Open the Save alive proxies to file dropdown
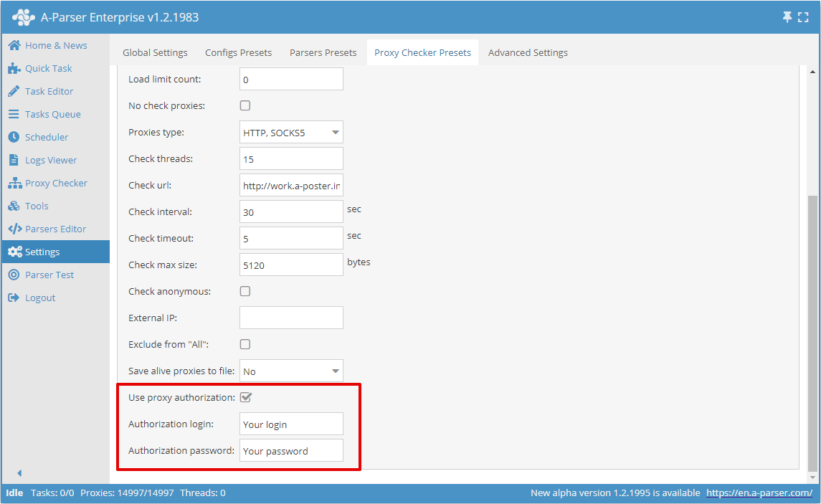 (334, 371)
